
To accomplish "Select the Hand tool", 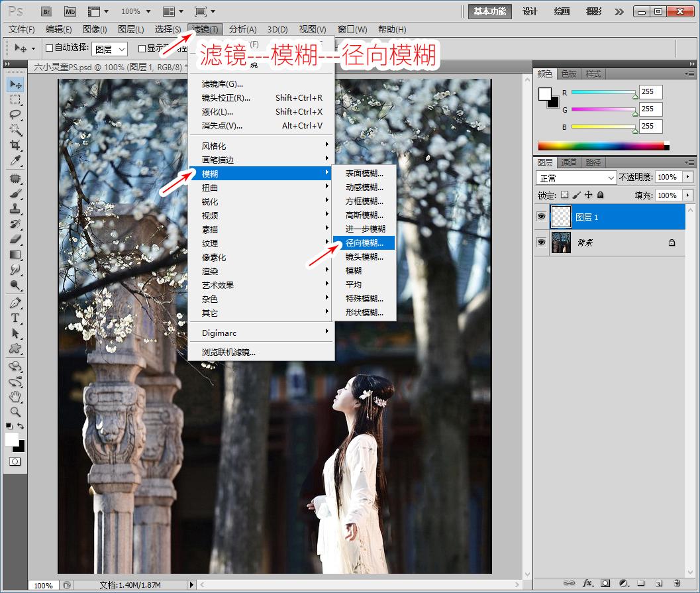I will [x=16, y=396].
